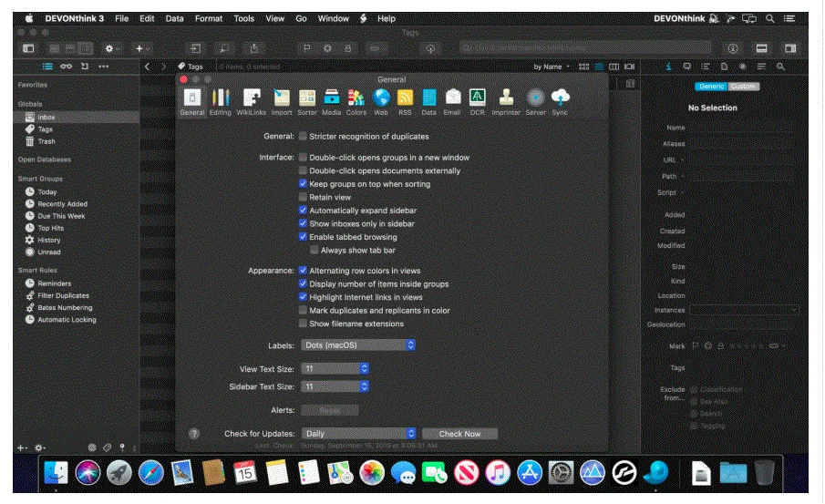
Task: Uncheck Show inboxes only in sidebar
Action: pyautogui.click(x=303, y=223)
